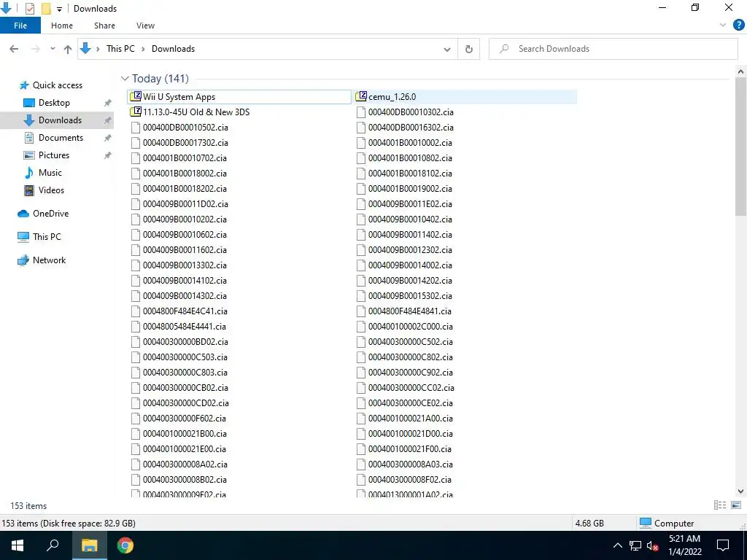Select OneDrive in navigation pane

(x=50, y=214)
